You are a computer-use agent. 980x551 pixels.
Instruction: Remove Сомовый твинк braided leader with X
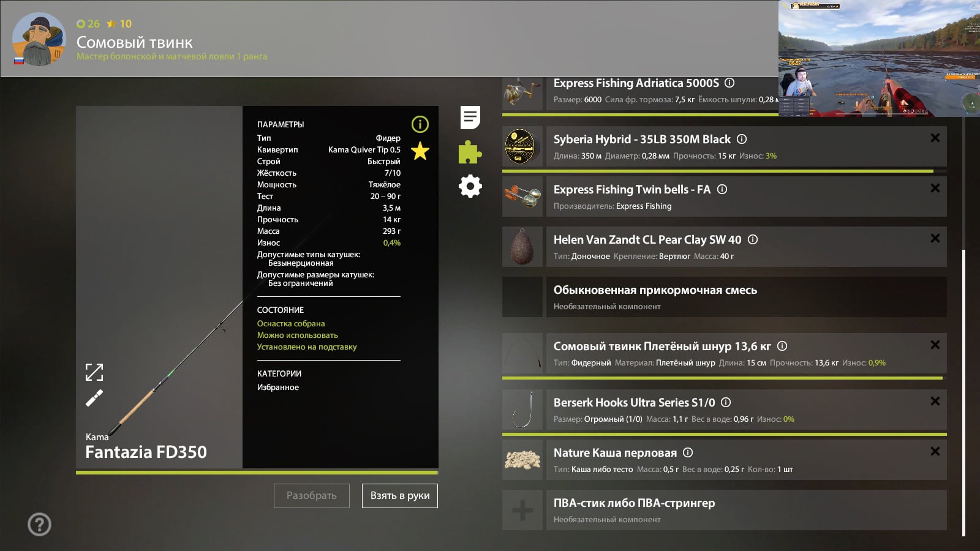935,345
